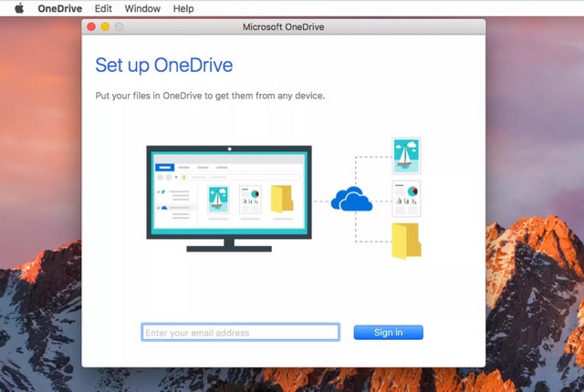Select the chart document inside the monitor
584x392 pixels.
click(250, 200)
